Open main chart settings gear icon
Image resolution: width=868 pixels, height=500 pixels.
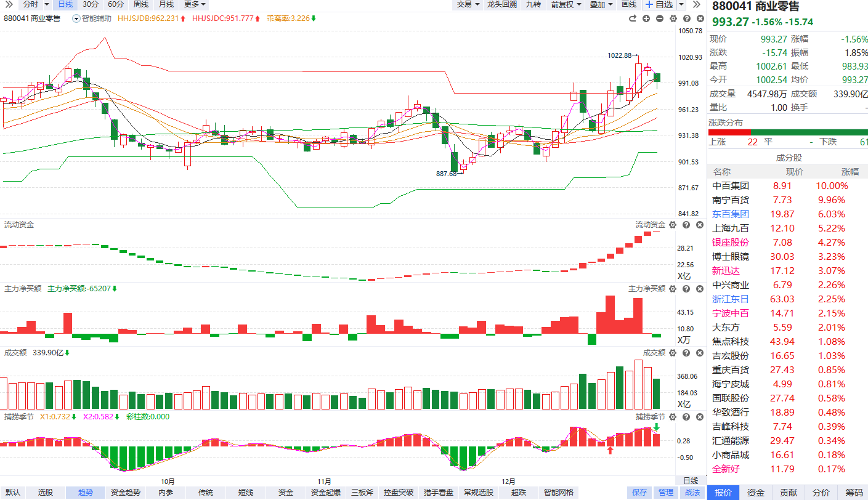tap(673, 18)
